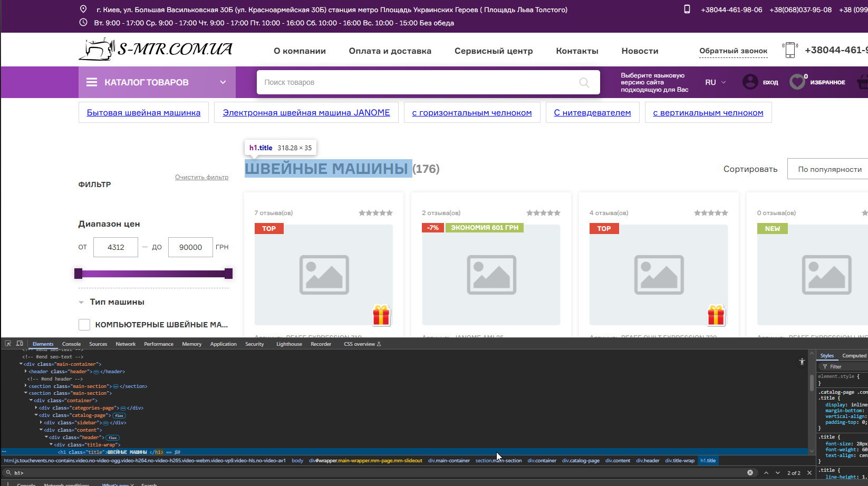Open favorites via the heart icon
This screenshot has width=868, height=486.
(x=797, y=82)
